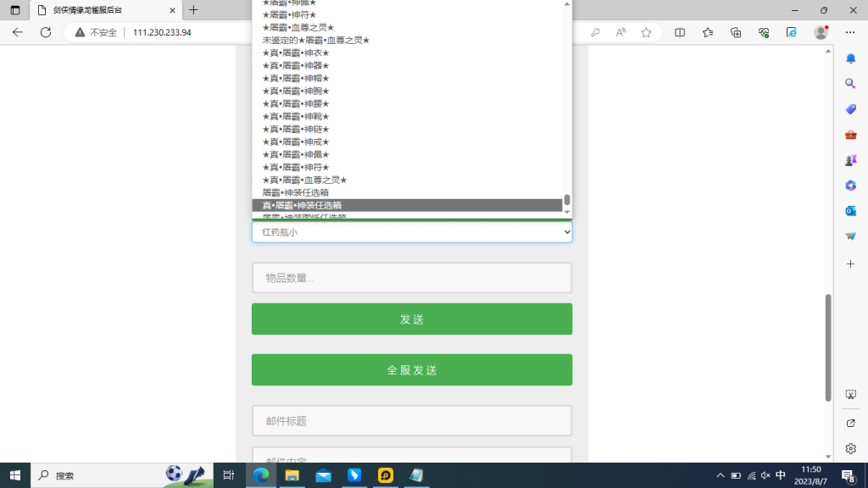Open File Explorer from the taskbar

(292, 475)
